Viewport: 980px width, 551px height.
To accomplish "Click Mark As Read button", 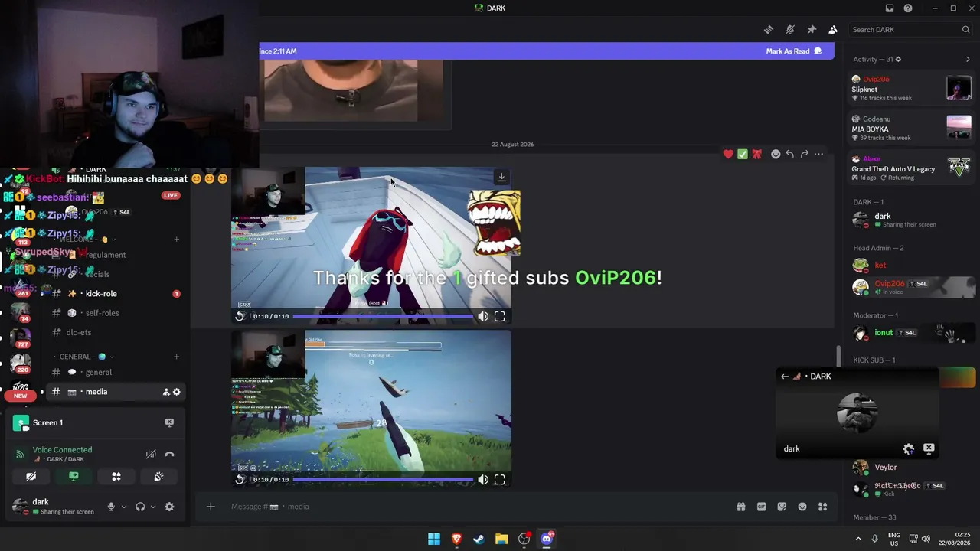I will pyautogui.click(x=793, y=51).
